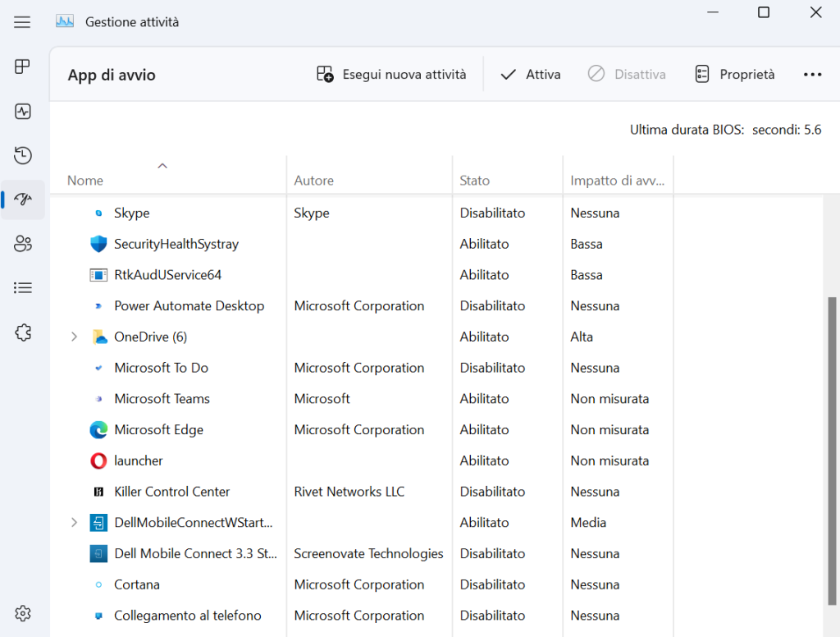Viewport: 840px width, 637px height.
Task: Expand the DellMobileConnectWStart group
Action: point(74,522)
